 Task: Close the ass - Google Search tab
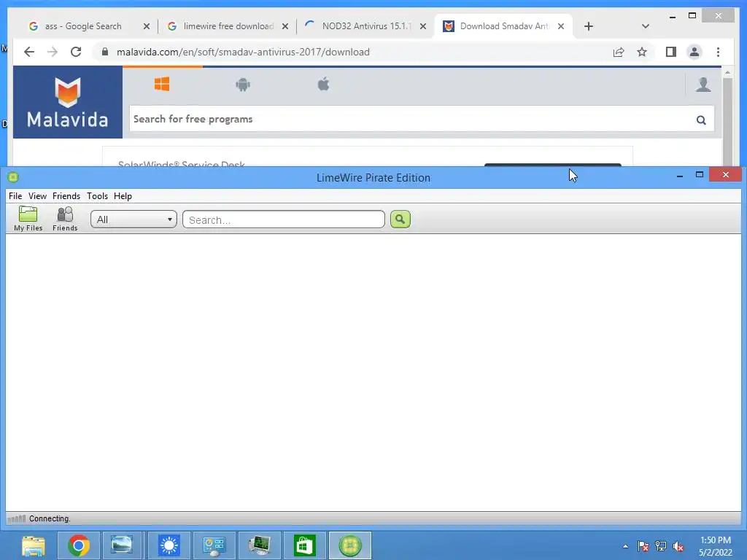point(146,27)
